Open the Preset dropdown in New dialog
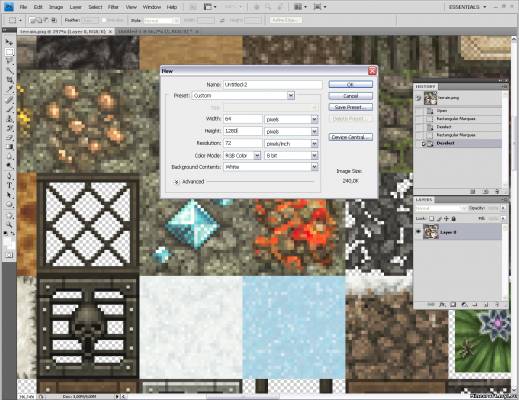This screenshot has height=400, width=519. coord(291,95)
